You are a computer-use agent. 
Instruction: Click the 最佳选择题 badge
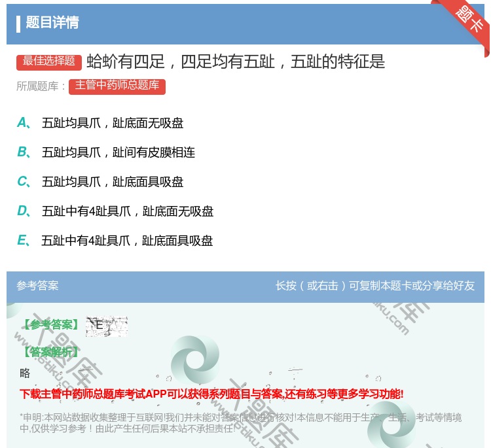click(x=49, y=61)
